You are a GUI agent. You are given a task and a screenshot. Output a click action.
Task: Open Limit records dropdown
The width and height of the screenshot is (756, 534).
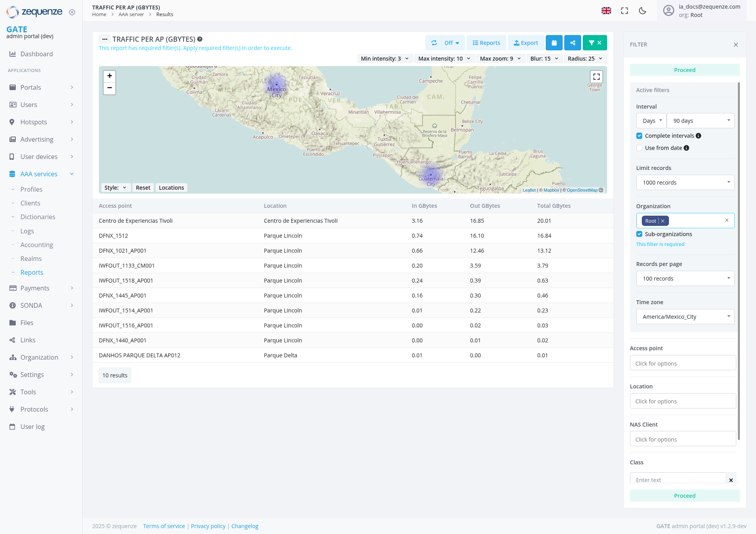point(685,183)
